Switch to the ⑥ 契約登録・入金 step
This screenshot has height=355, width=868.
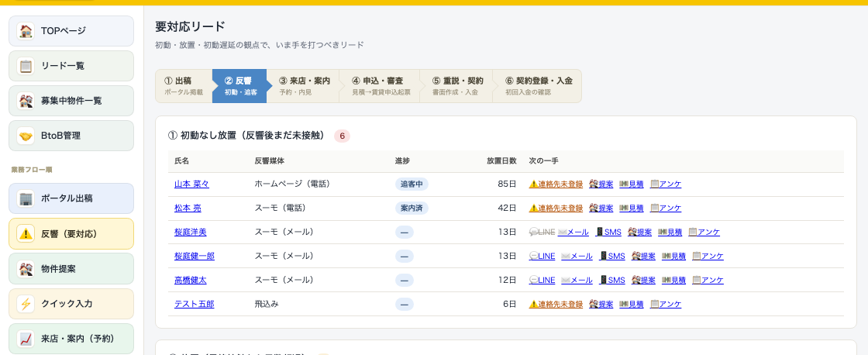pyautogui.click(x=539, y=86)
